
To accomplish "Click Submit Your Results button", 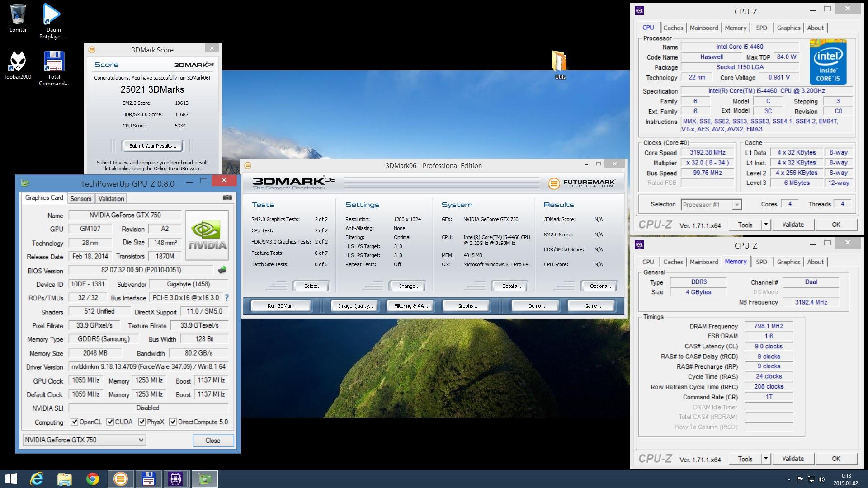I will click(152, 146).
